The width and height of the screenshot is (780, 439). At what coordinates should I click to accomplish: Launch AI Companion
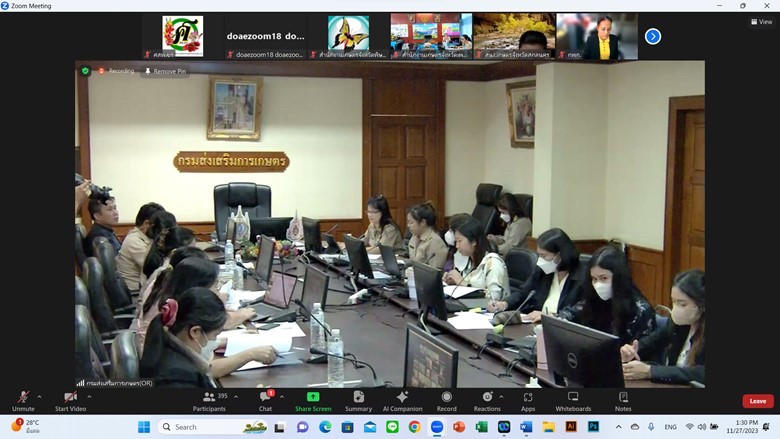pos(402,400)
